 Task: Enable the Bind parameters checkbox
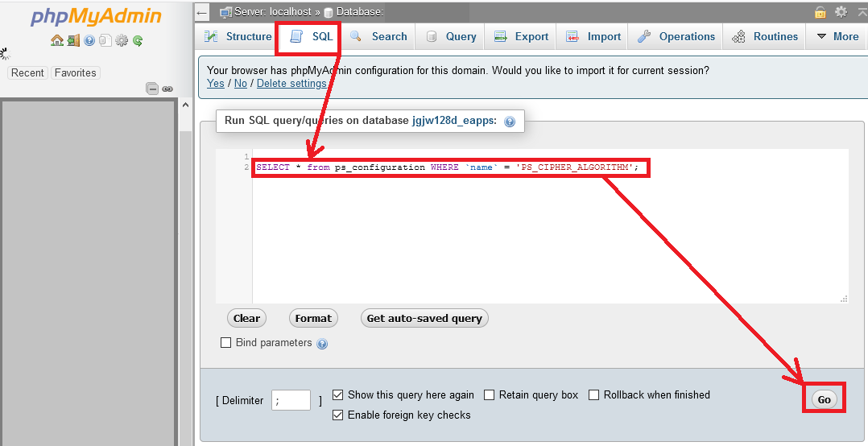point(225,342)
